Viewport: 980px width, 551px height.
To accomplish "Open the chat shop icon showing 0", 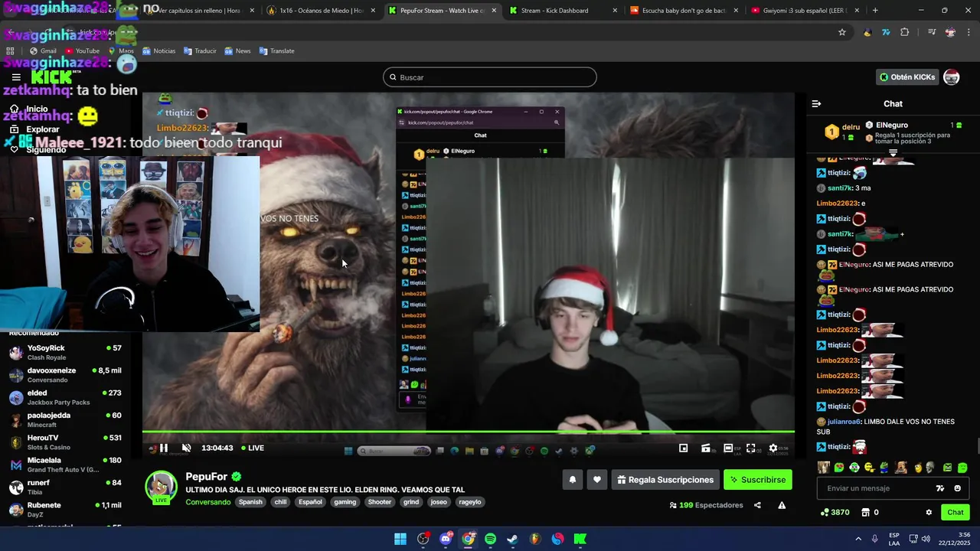I will pos(870,513).
